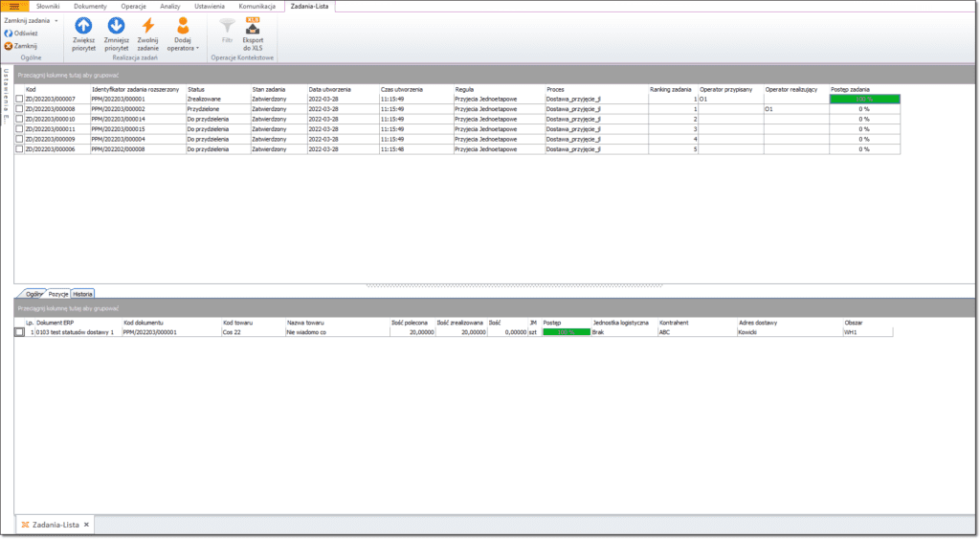Sort by the Ranking zadania column header

[673, 89]
